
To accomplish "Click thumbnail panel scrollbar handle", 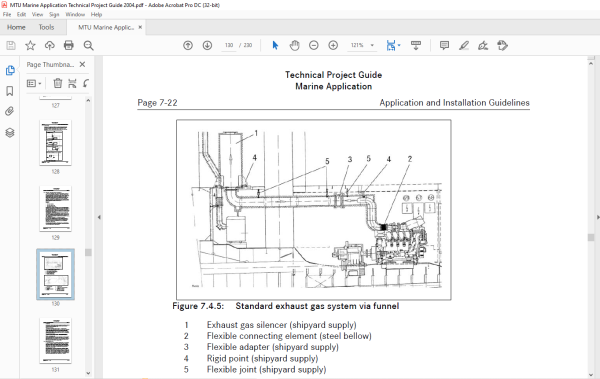I will click(88, 252).
